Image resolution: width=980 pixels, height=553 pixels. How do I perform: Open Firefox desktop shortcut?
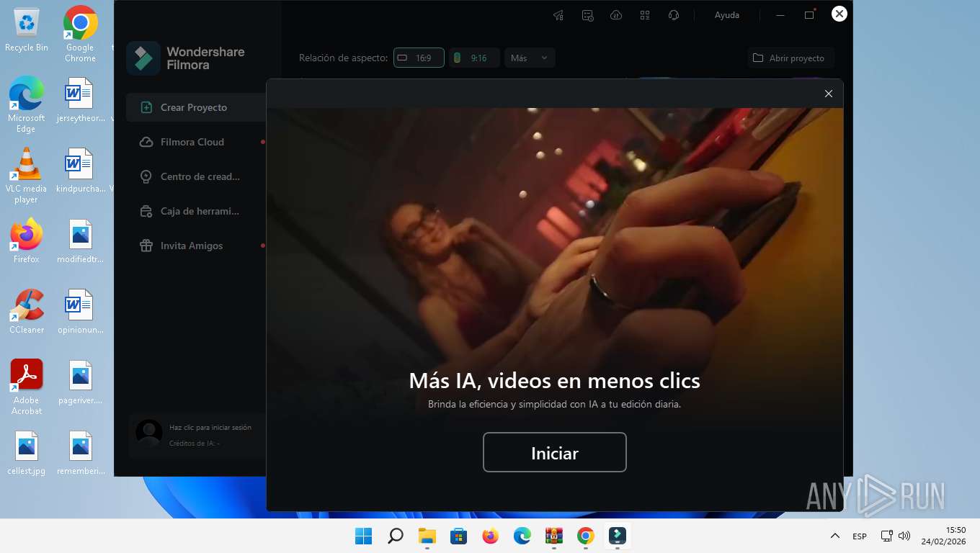pyautogui.click(x=27, y=240)
